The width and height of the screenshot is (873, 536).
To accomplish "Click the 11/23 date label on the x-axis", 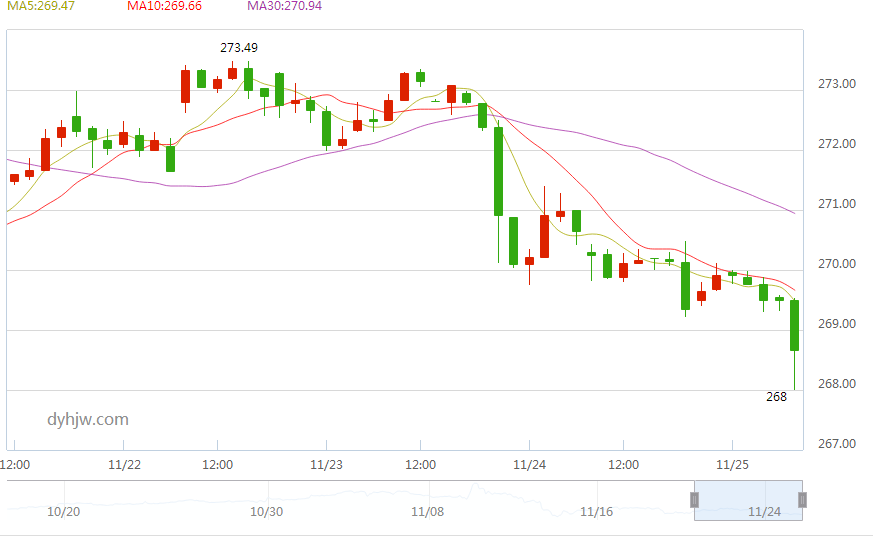I will [326, 465].
